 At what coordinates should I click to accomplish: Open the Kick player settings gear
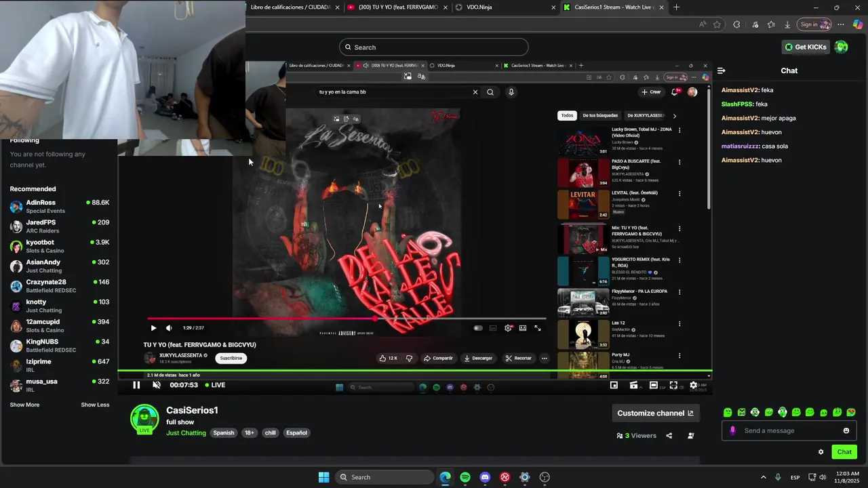tap(693, 385)
